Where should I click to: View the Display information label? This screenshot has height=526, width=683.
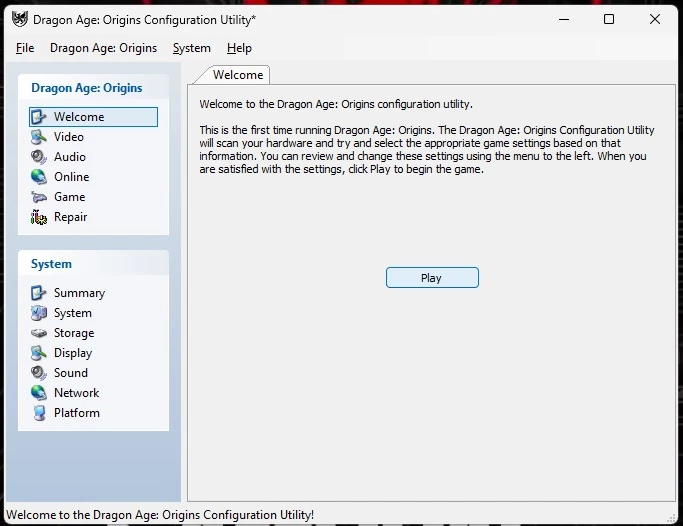[x=73, y=353]
